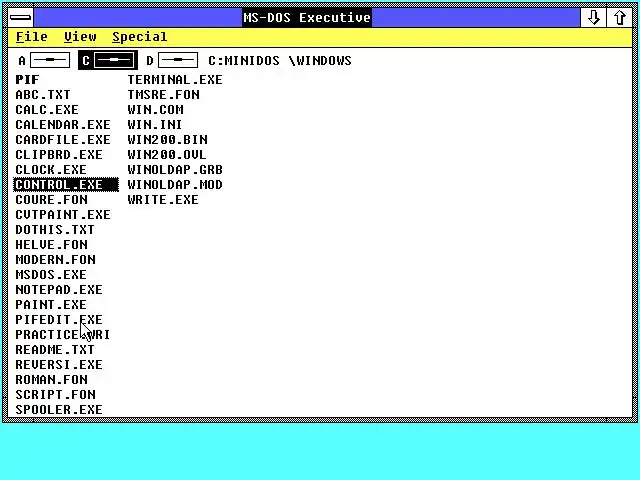Open the View menu
This screenshot has width=640, height=480.
pyautogui.click(x=80, y=37)
